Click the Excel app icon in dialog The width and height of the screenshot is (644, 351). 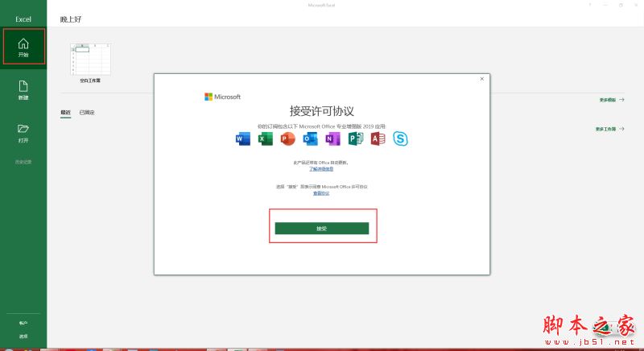(x=266, y=138)
